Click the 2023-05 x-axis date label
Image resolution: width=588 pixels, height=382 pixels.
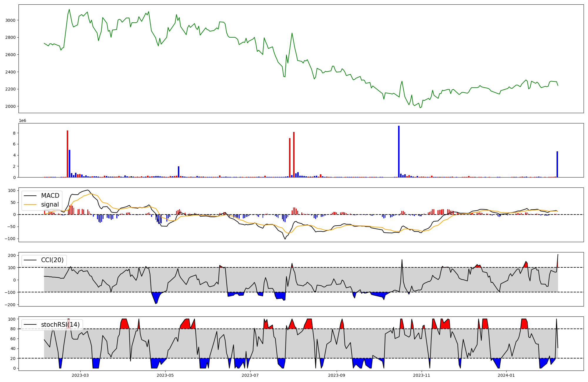pos(165,375)
